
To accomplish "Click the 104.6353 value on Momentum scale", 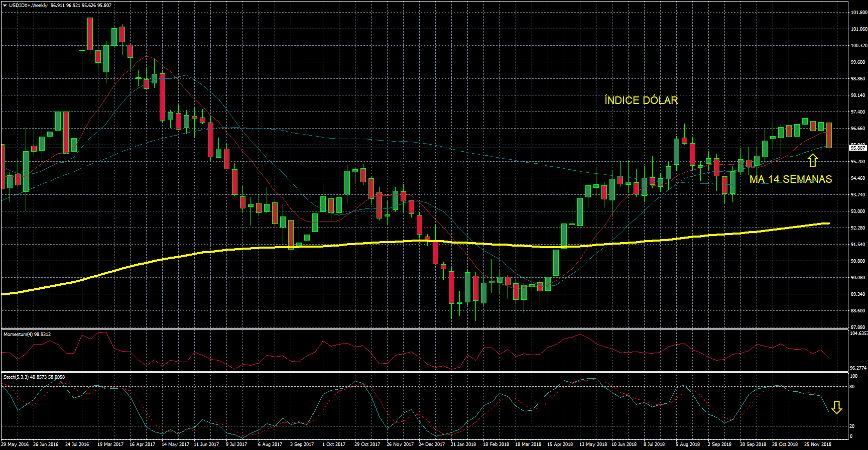I will coord(859,333).
